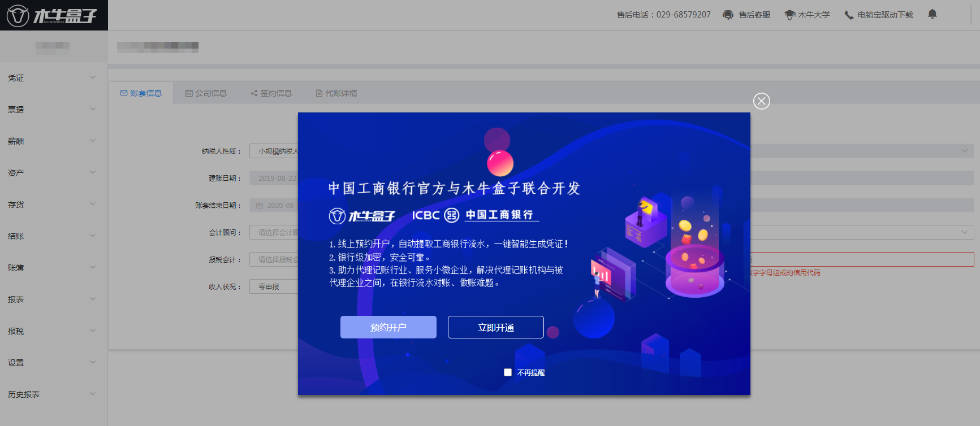
Task: Open the 报税会计 dropdown
Action: [274, 260]
